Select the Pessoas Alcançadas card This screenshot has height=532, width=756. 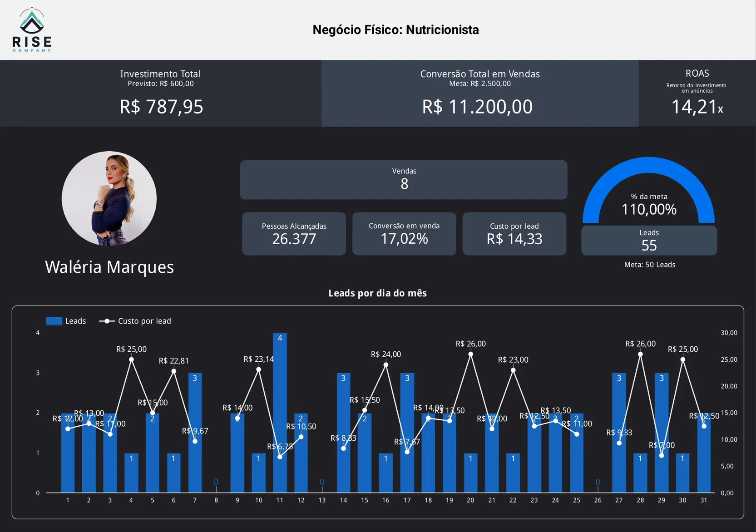coord(294,234)
